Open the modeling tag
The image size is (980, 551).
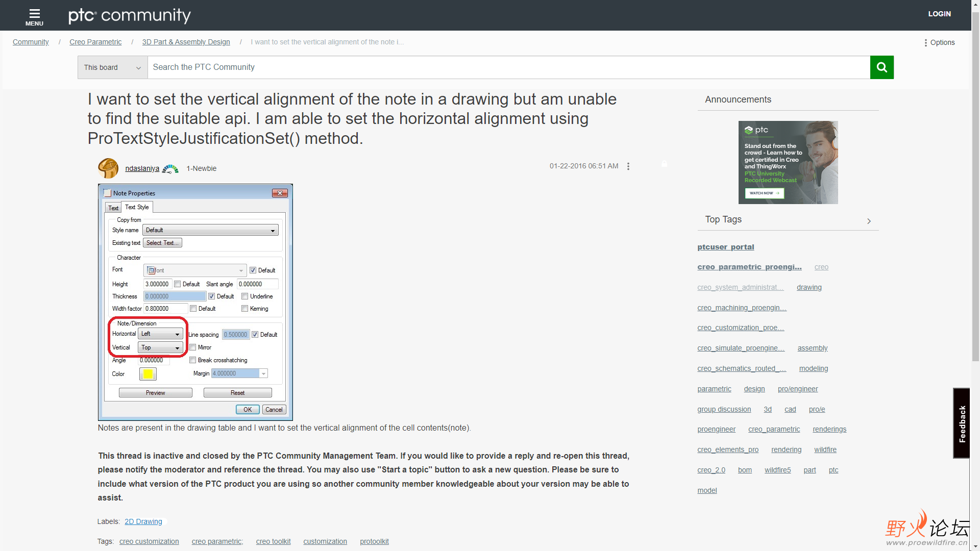(813, 368)
